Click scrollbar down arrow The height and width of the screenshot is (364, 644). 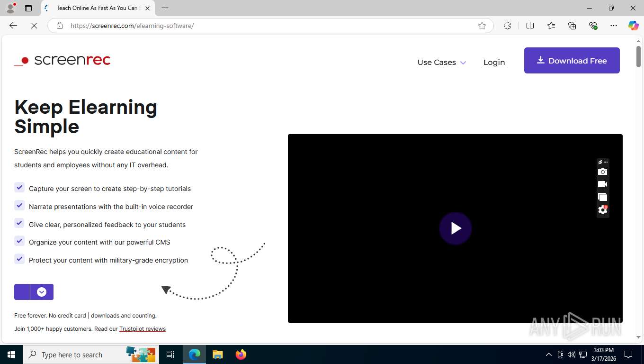638,337
